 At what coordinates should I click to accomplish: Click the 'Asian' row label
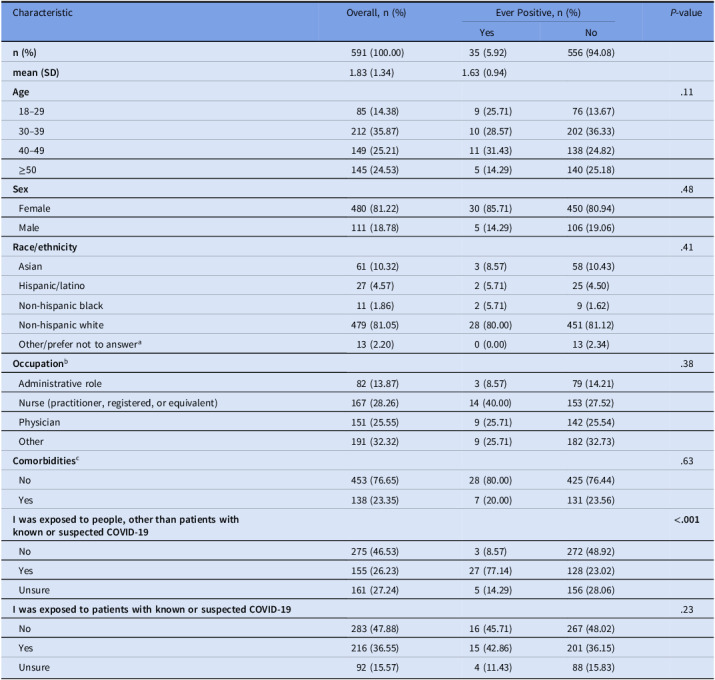(31, 266)
